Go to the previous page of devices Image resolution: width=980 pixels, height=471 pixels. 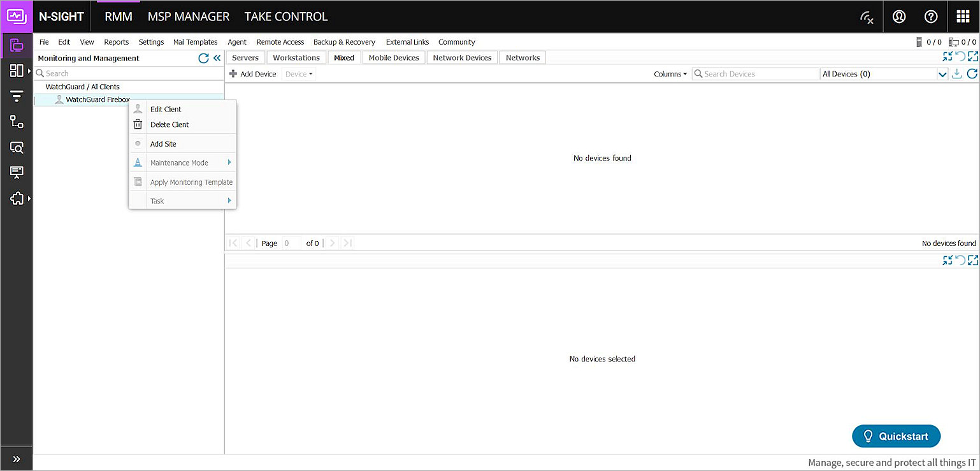click(249, 243)
